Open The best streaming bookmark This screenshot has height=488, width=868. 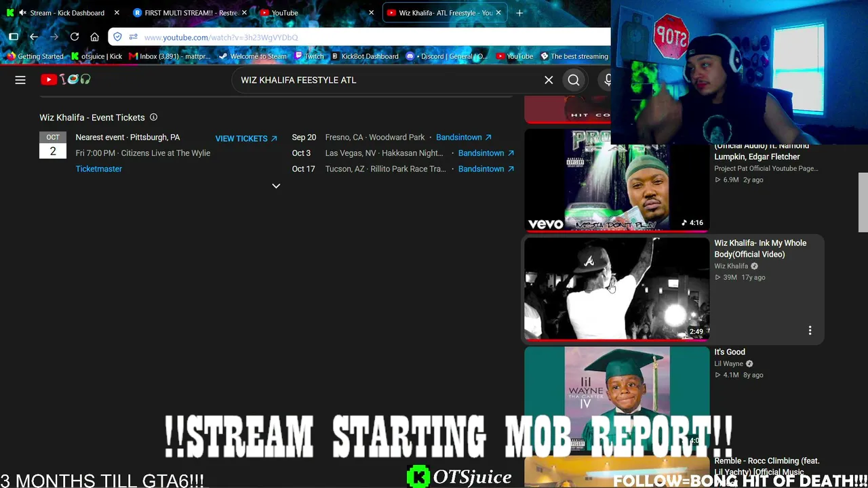pyautogui.click(x=574, y=56)
